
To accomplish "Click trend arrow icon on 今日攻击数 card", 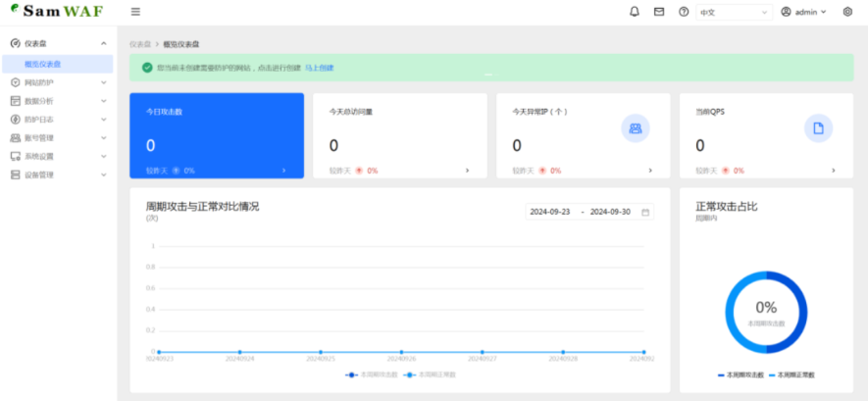I will tap(176, 171).
